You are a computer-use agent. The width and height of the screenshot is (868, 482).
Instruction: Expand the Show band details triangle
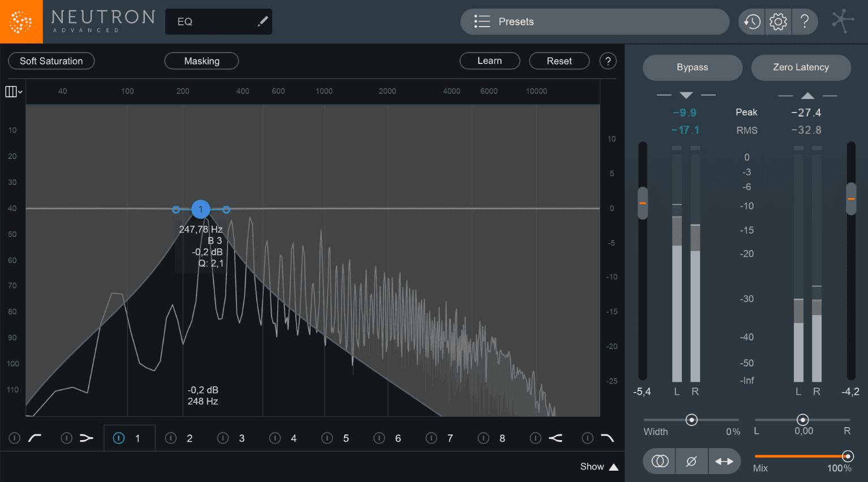click(614, 467)
